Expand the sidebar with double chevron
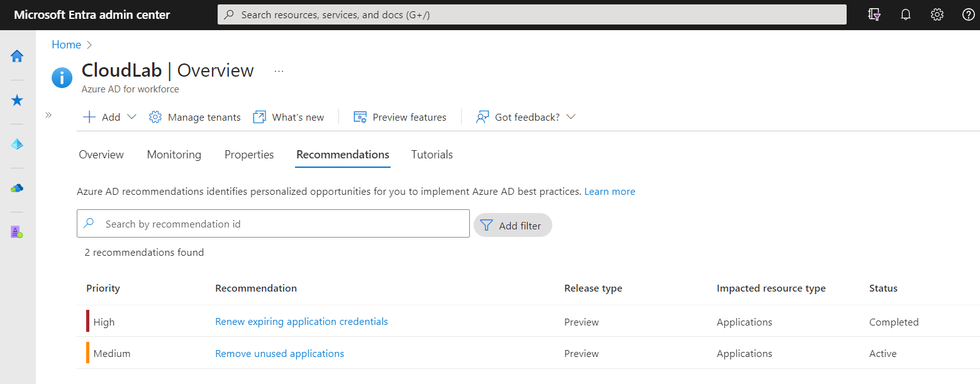This screenshot has height=384, width=980. [48, 115]
